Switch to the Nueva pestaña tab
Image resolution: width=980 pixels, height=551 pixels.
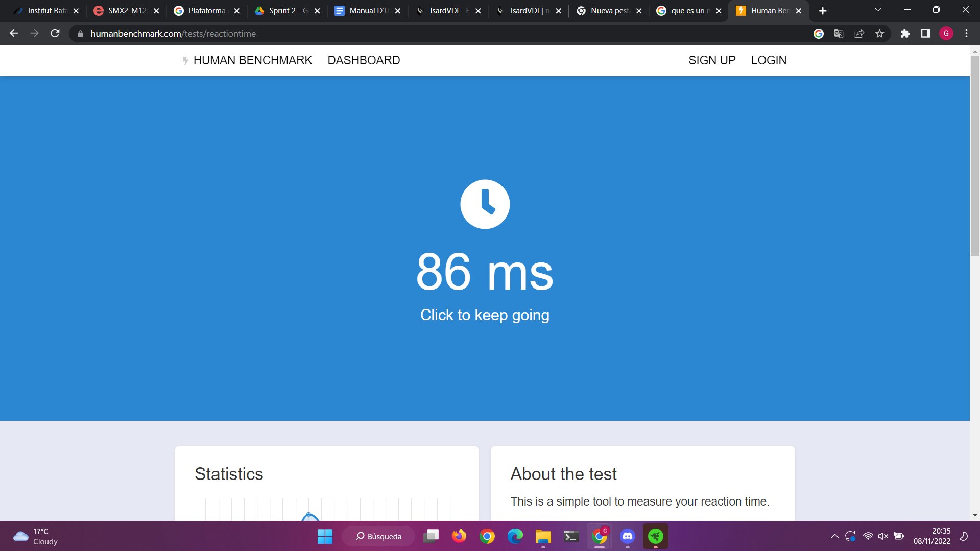coord(609,11)
